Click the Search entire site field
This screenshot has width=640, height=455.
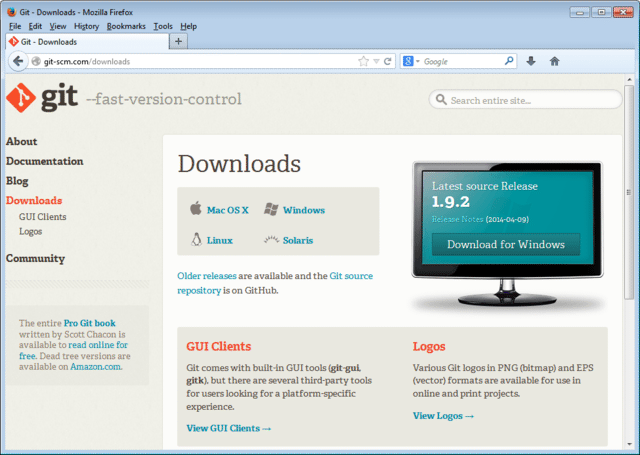point(526,100)
